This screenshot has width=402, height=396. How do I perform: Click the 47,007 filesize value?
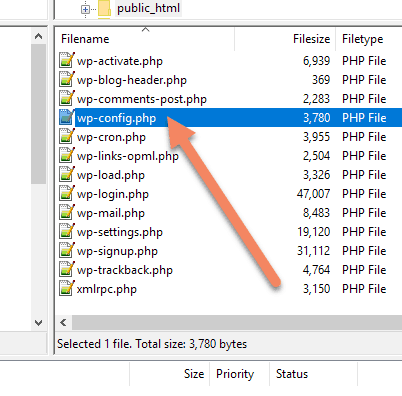[x=313, y=194]
